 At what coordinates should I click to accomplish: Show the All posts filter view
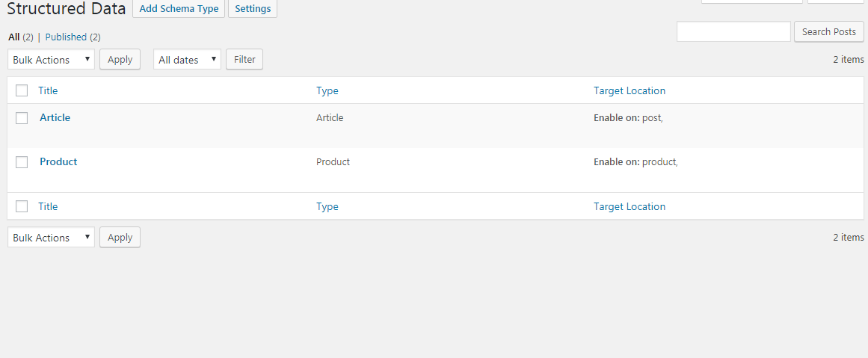click(13, 37)
